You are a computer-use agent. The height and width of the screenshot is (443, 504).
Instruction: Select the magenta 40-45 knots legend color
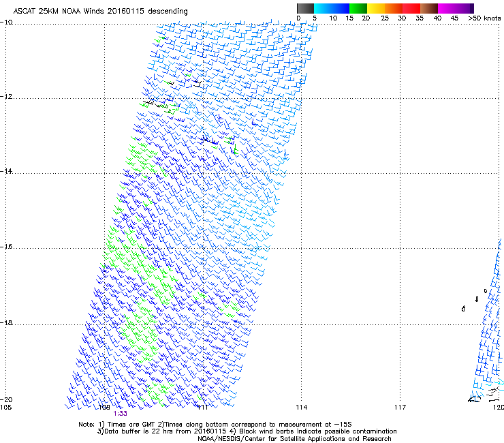point(447,8)
